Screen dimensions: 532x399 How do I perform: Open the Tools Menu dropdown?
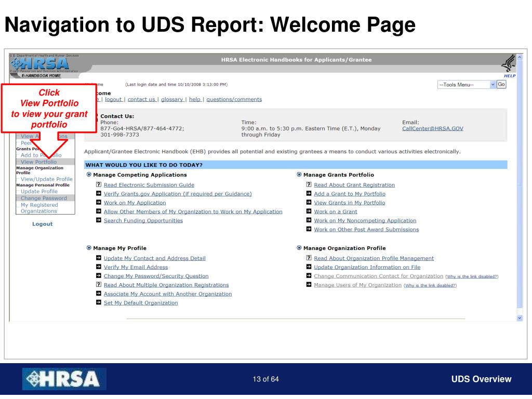467,85
